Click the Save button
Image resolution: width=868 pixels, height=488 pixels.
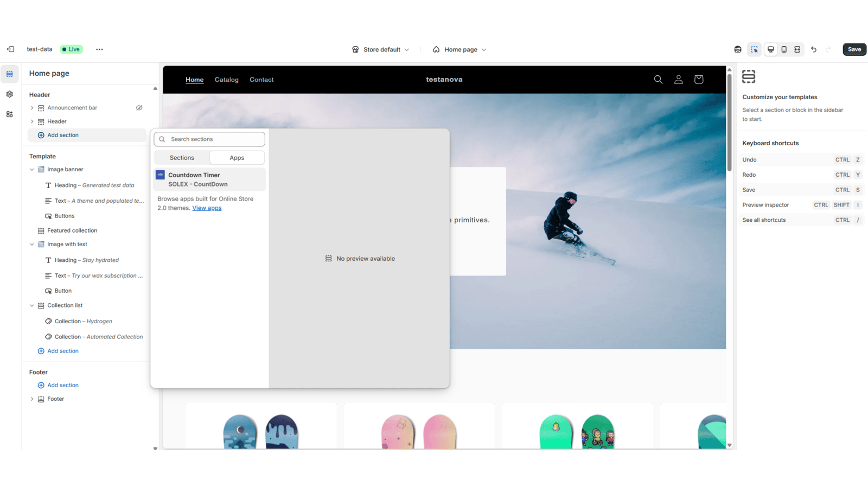854,49
